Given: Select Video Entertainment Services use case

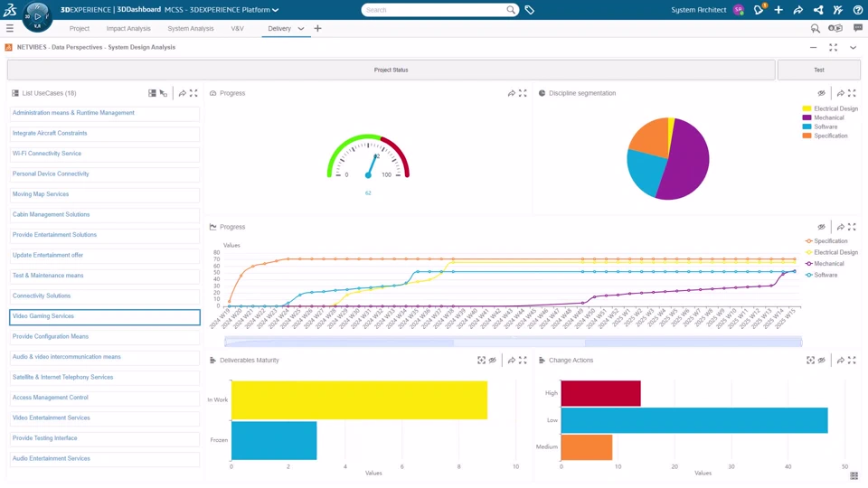Looking at the screenshot, I should click(x=105, y=418).
